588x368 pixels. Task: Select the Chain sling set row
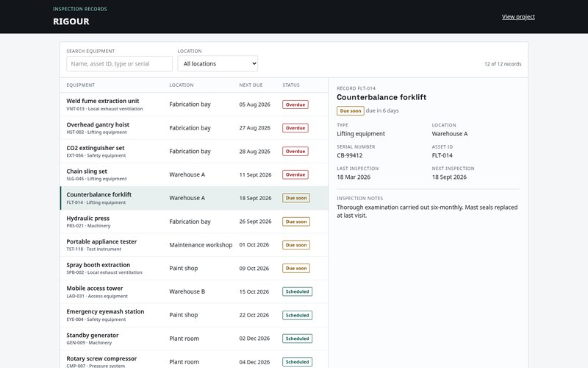tap(194, 174)
